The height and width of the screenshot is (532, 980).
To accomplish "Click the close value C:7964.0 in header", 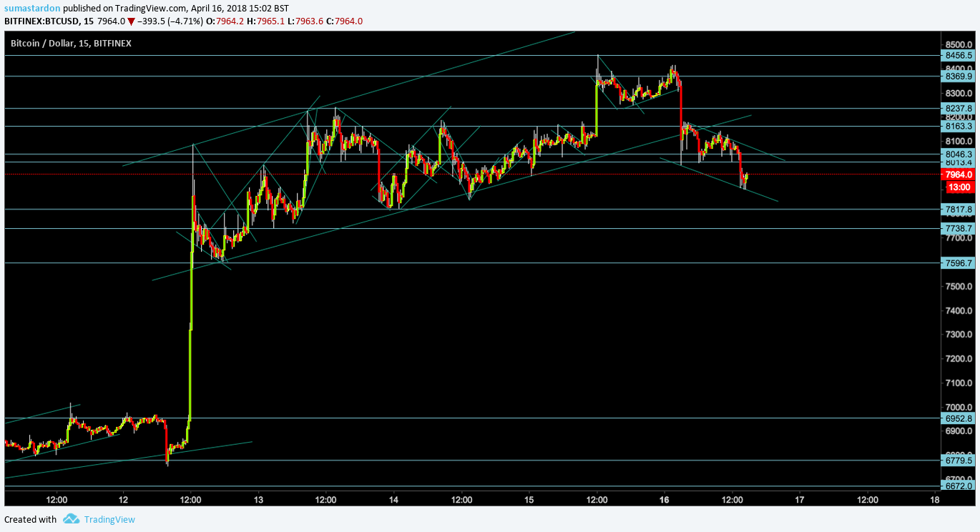I will tap(344, 21).
